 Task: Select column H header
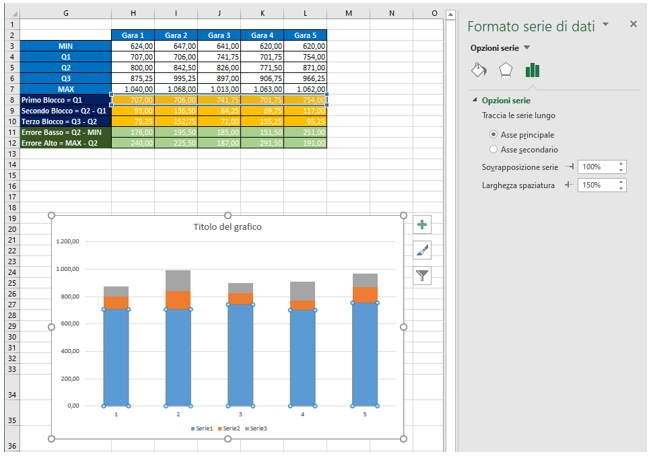pyautogui.click(x=134, y=13)
